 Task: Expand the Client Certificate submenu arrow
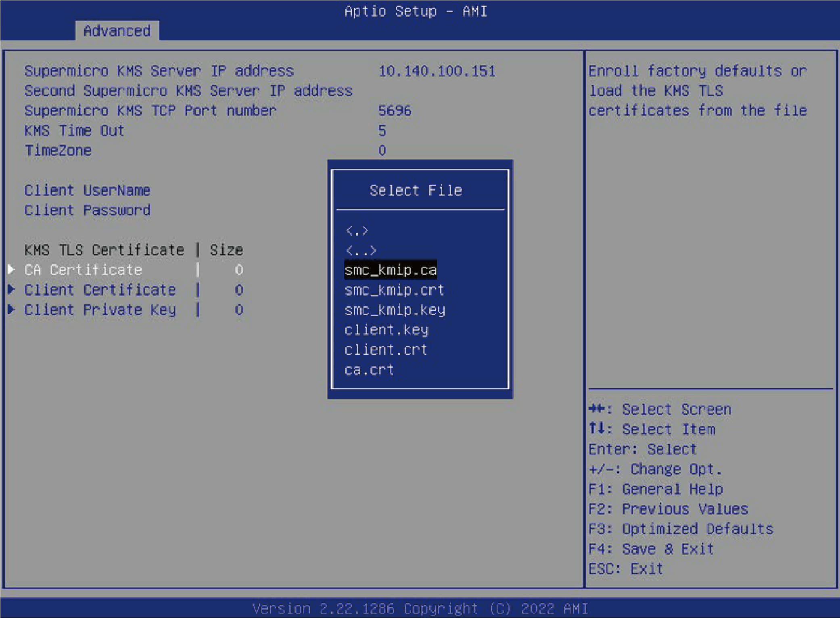click(x=12, y=289)
